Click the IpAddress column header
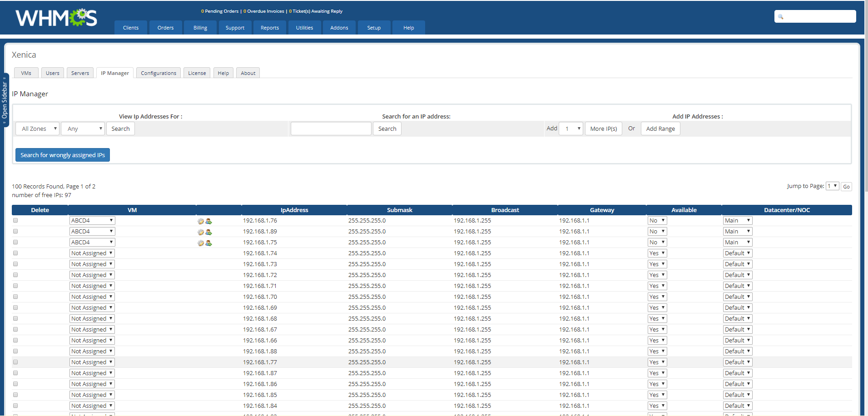Screen dimensions: 868x416 294,210
